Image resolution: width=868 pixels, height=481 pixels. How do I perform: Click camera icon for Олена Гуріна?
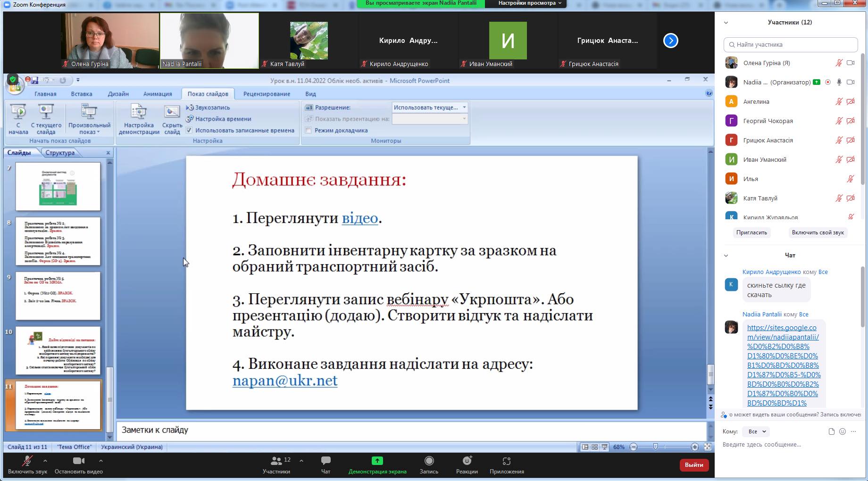tap(851, 63)
